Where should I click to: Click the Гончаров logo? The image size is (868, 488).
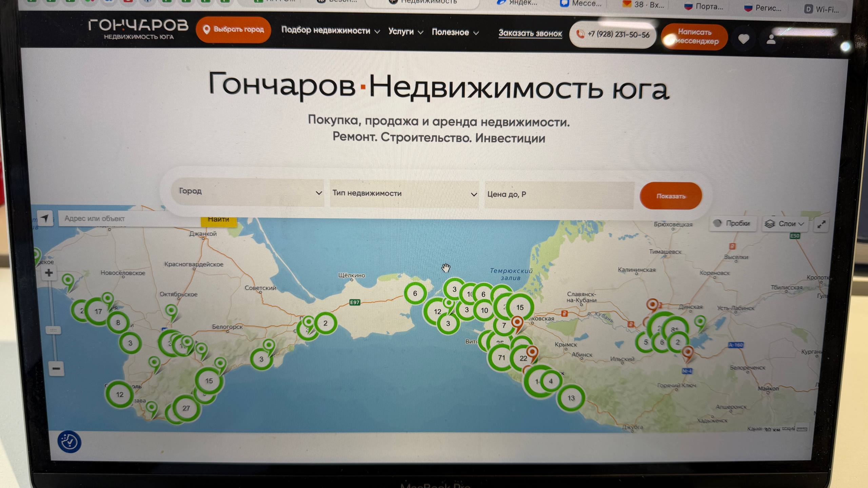[138, 29]
